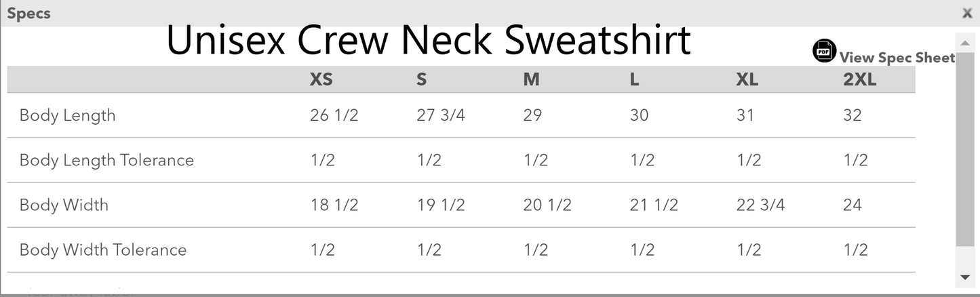The image size is (980, 297).
Task: Click the XL size column header
Action: click(747, 80)
